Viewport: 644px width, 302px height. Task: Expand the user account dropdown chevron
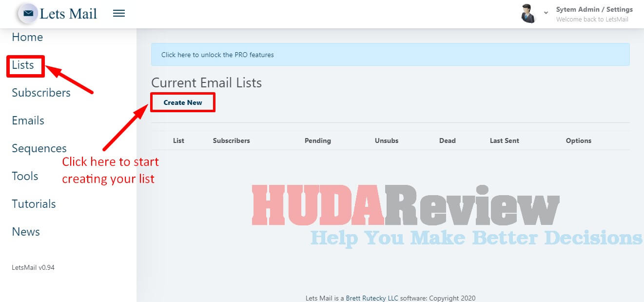point(546,13)
